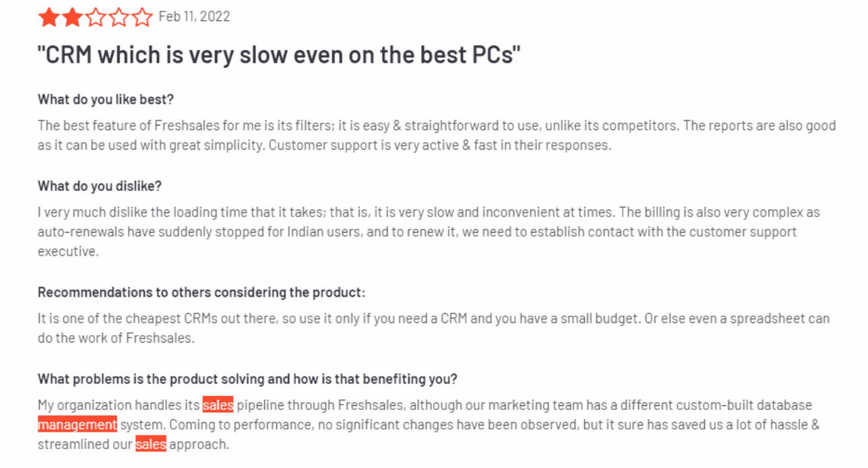
Task: Click the third empty rating star
Action: (x=96, y=17)
